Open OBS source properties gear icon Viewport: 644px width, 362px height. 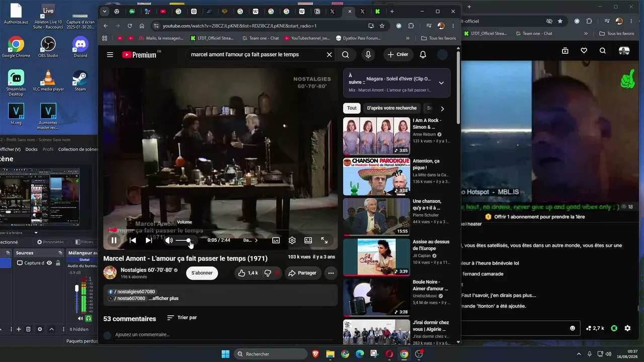(x=40, y=329)
